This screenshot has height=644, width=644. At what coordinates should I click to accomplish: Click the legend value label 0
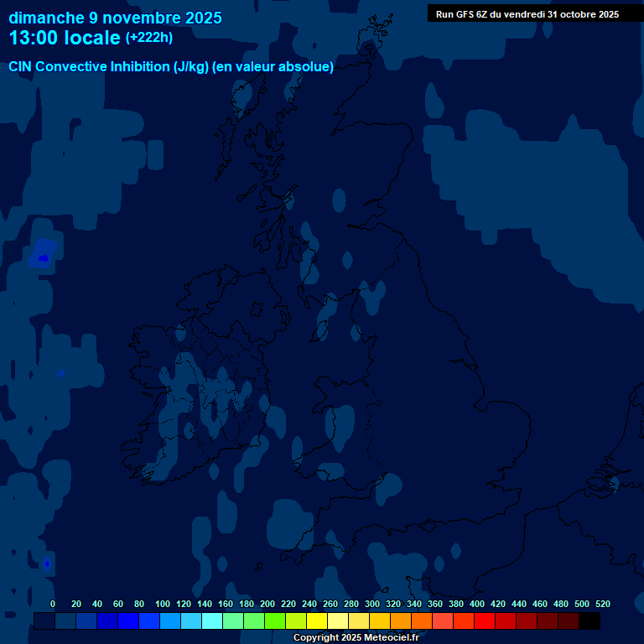click(x=53, y=604)
